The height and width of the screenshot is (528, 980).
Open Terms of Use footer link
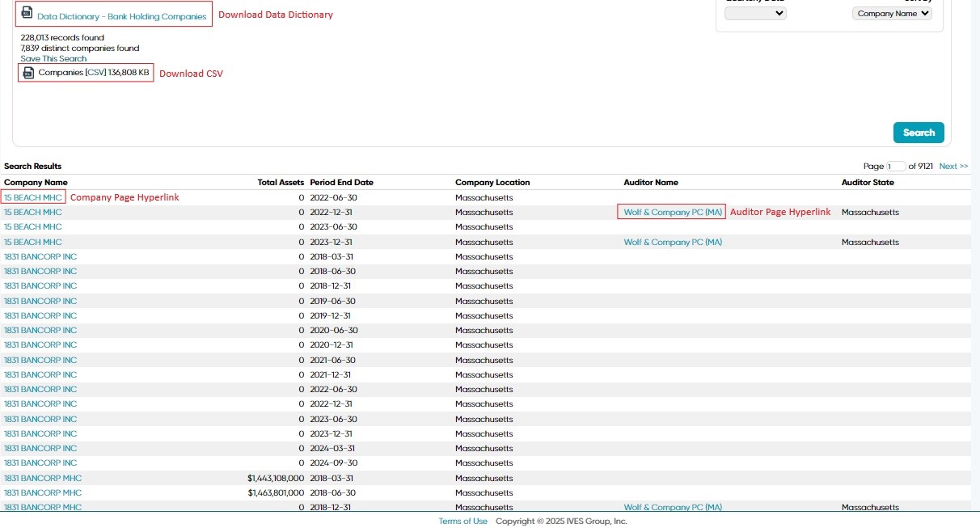pos(463,522)
